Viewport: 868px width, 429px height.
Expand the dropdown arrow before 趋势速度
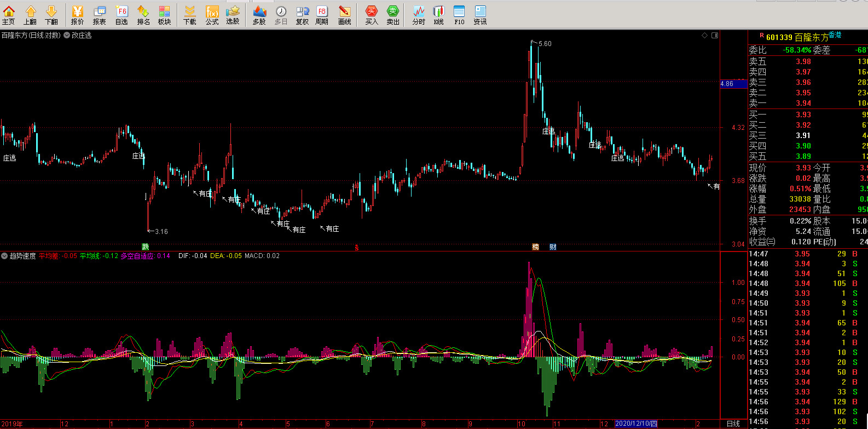point(4,256)
